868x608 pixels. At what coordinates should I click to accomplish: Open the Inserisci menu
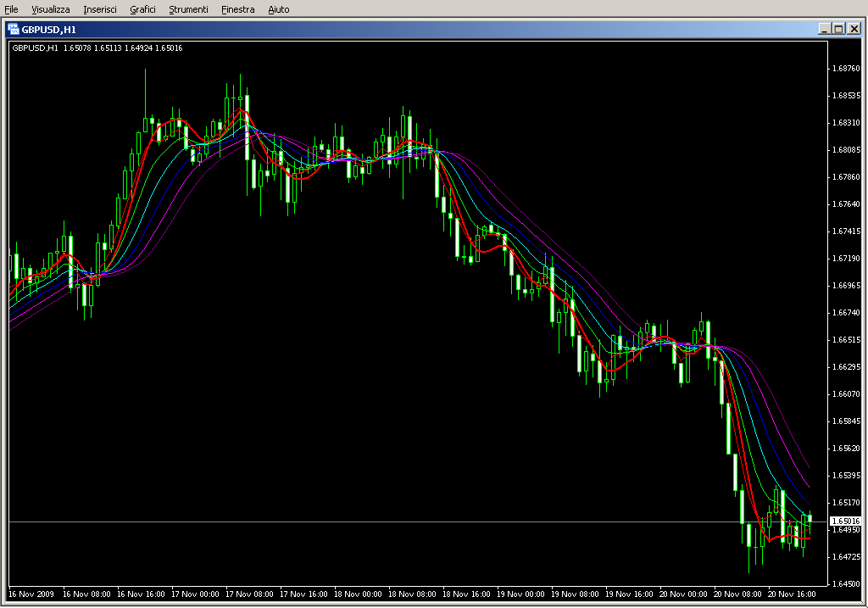(100, 9)
